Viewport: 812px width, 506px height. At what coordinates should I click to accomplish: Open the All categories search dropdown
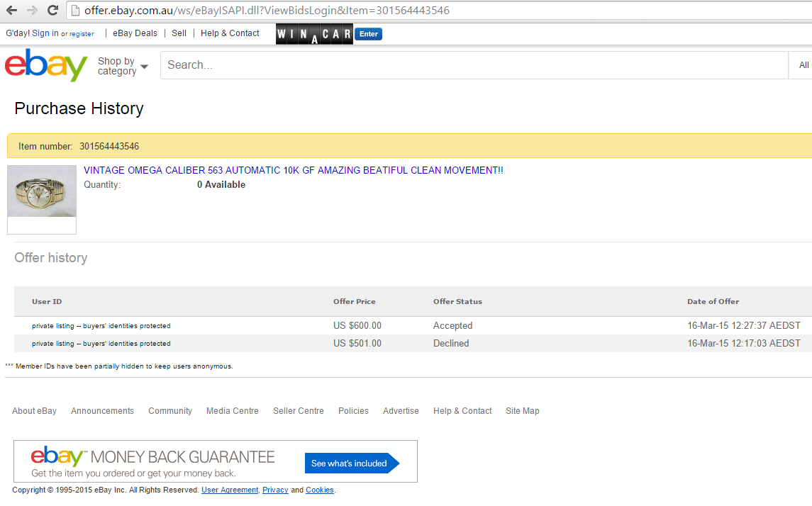[x=803, y=65]
